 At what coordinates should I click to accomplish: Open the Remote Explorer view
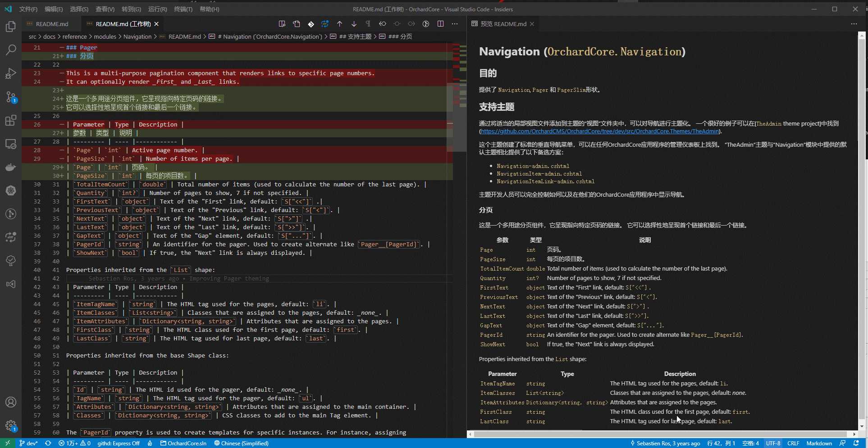11,144
